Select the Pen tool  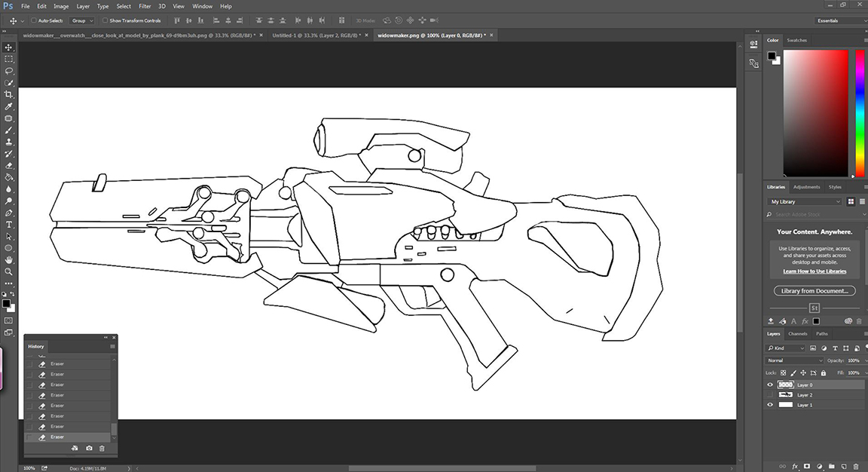click(x=9, y=213)
